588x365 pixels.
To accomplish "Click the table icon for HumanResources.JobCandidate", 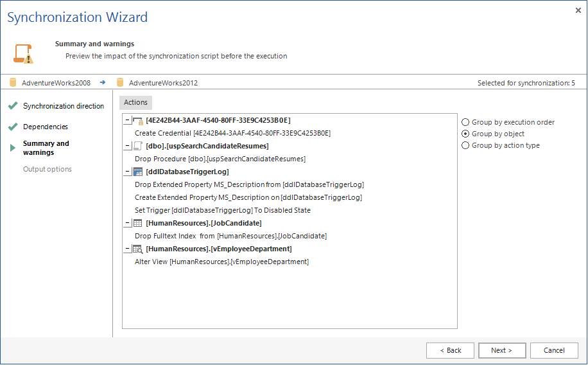I will point(138,223).
